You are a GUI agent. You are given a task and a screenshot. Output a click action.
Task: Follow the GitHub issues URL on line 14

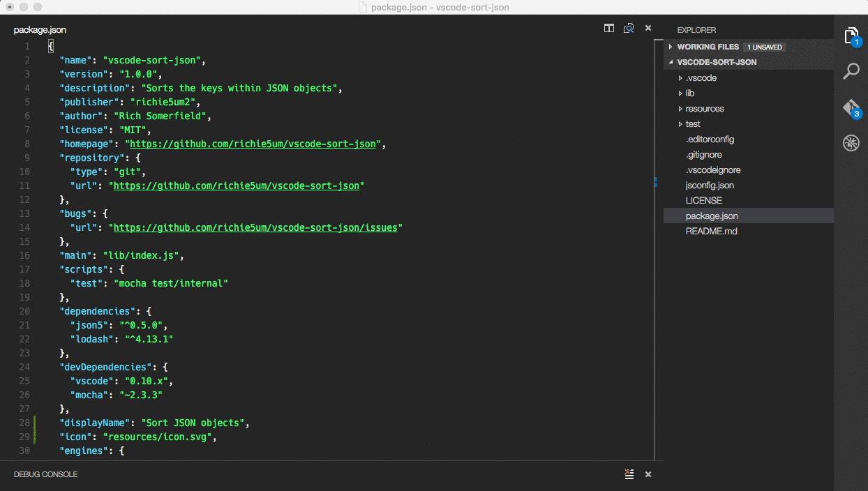257,227
